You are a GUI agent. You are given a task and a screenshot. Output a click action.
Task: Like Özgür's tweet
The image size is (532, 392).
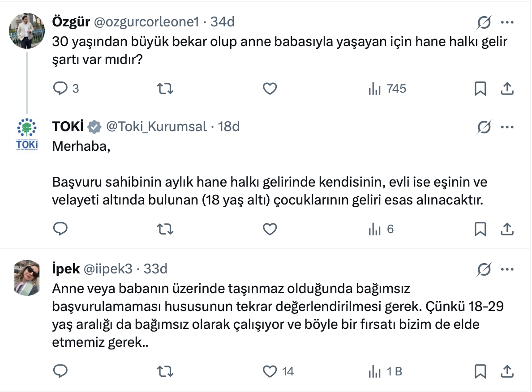coord(270,89)
